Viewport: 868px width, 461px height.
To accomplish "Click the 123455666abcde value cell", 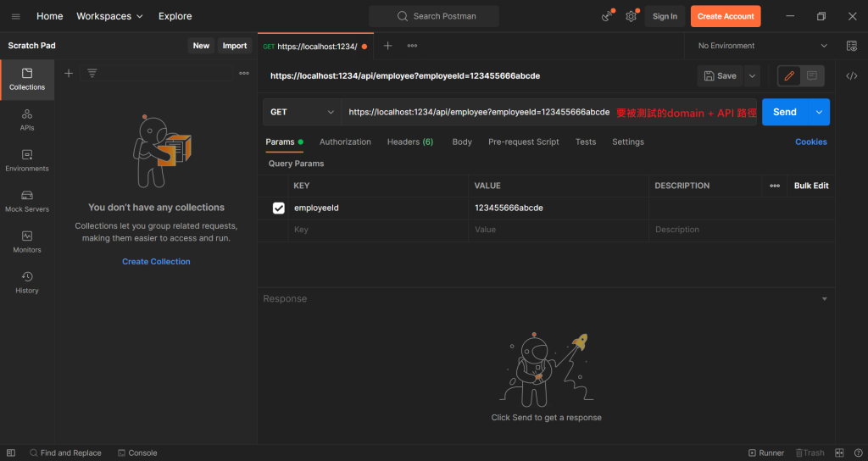I will pyautogui.click(x=559, y=208).
